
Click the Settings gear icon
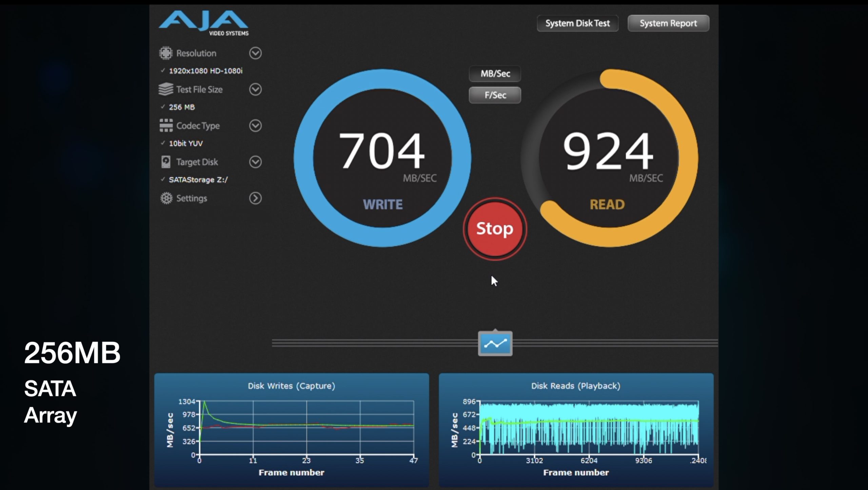tap(166, 198)
